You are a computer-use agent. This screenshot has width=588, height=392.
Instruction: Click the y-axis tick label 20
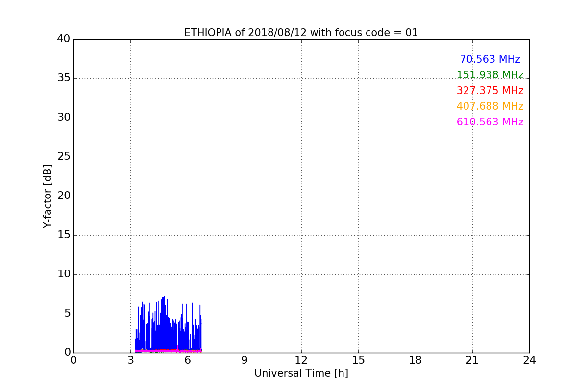coord(64,196)
